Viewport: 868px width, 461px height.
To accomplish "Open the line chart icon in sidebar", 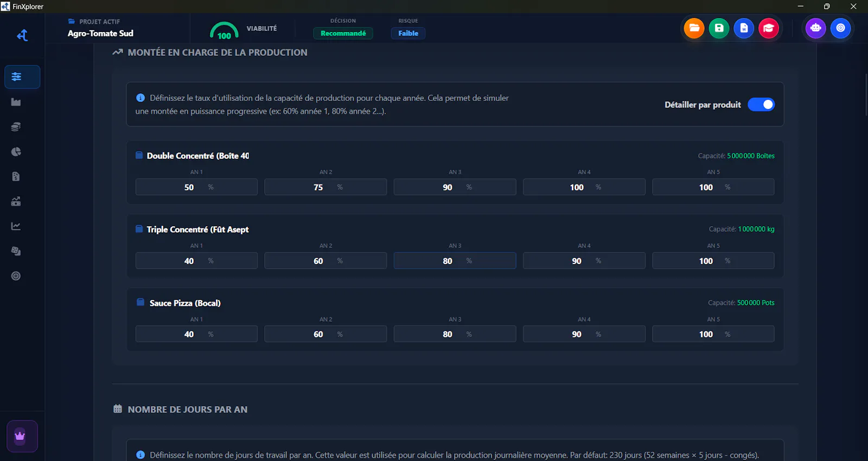I will coord(16,226).
